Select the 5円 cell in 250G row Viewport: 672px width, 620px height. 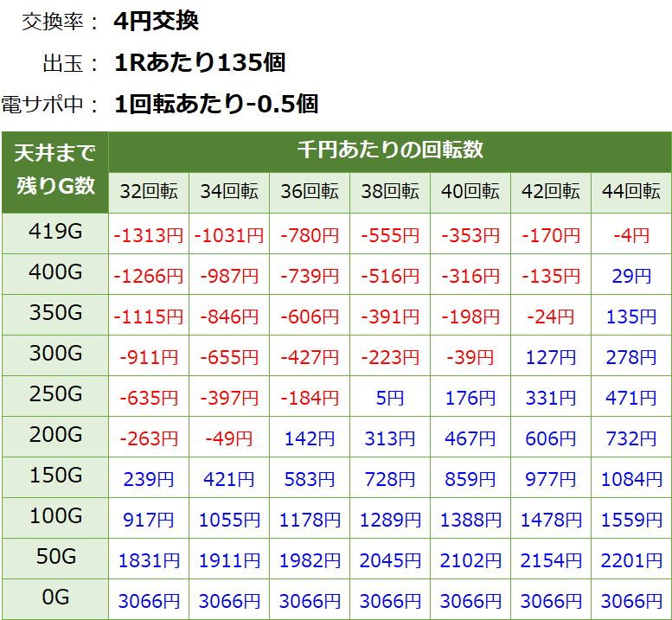coord(390,399)
